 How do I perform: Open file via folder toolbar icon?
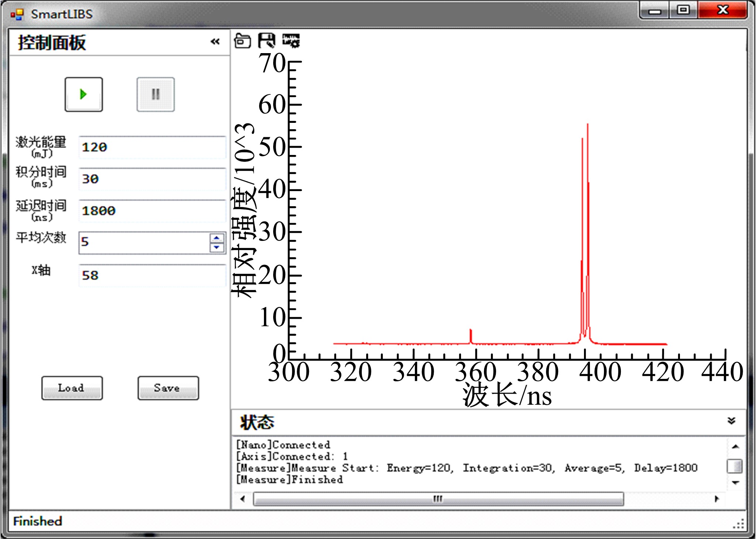243,41
